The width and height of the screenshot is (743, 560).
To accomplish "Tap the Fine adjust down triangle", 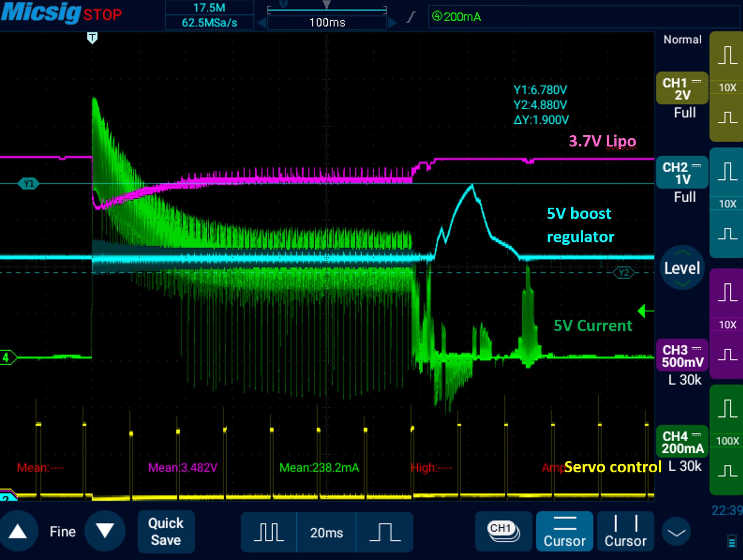I will [105, 532].
